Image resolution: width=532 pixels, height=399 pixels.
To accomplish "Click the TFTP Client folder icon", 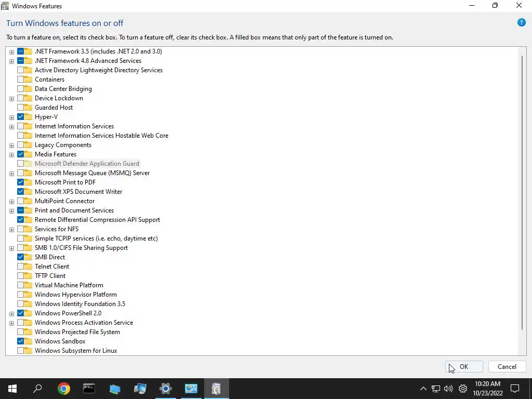I will (28, 276).
